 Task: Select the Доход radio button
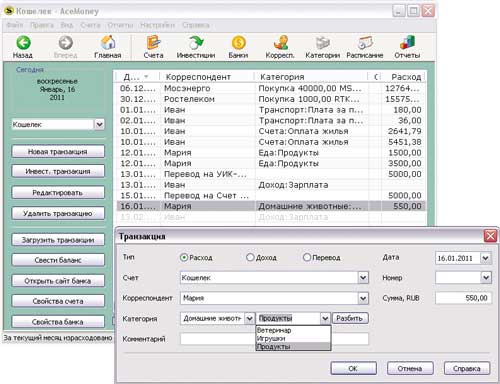[x=250, y=257]
